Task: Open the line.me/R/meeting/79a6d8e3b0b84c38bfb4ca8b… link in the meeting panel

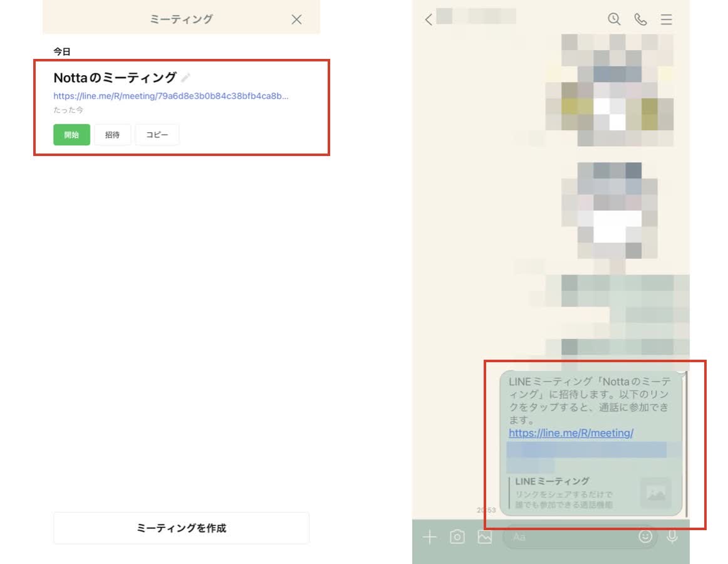Action: click(171, 96)
